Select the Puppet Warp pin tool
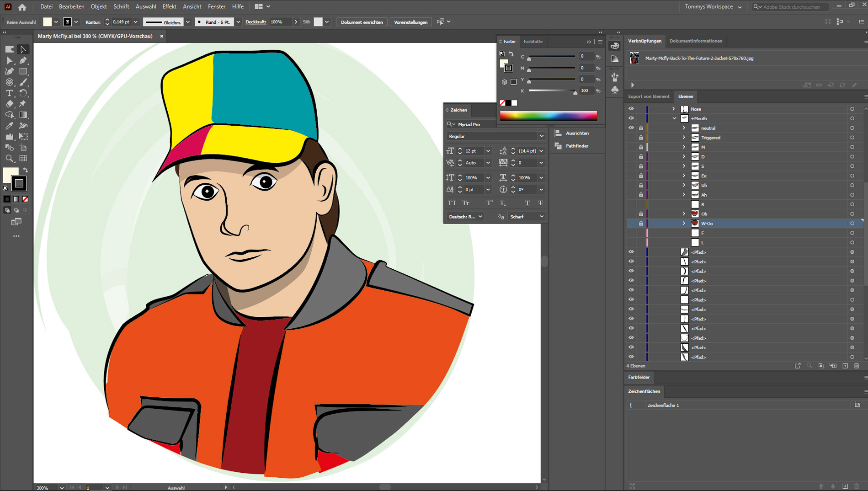Screen dimensions: 868x491 point(23,104)
